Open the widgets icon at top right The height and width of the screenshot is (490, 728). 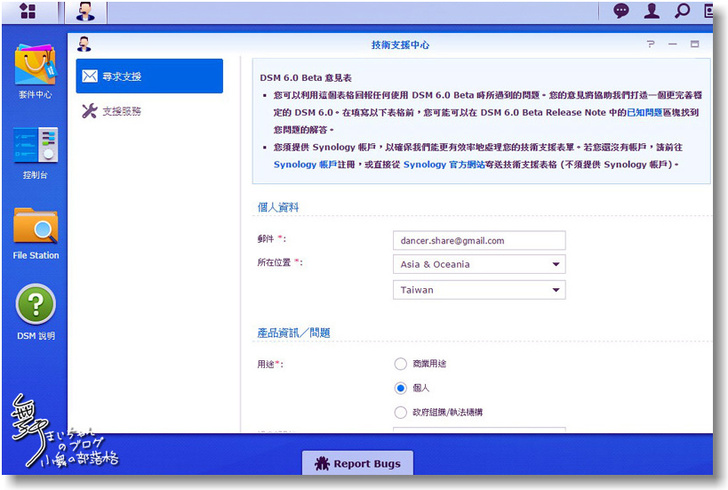708,10
